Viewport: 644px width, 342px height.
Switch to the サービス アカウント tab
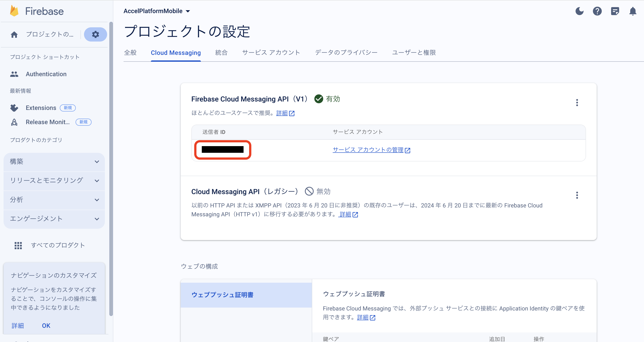[271, 53]
